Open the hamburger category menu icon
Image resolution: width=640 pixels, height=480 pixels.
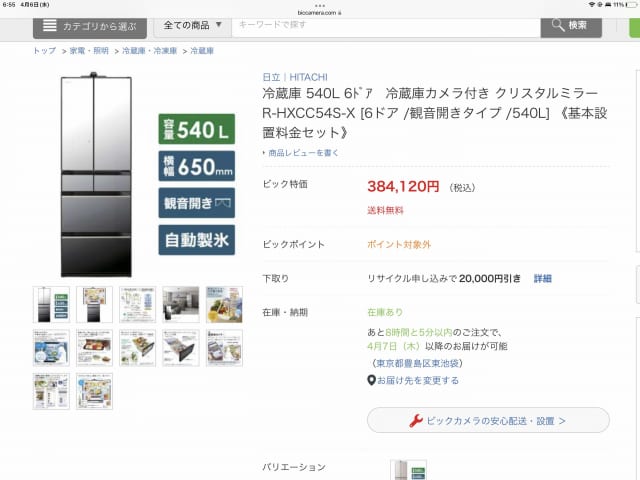49,25
